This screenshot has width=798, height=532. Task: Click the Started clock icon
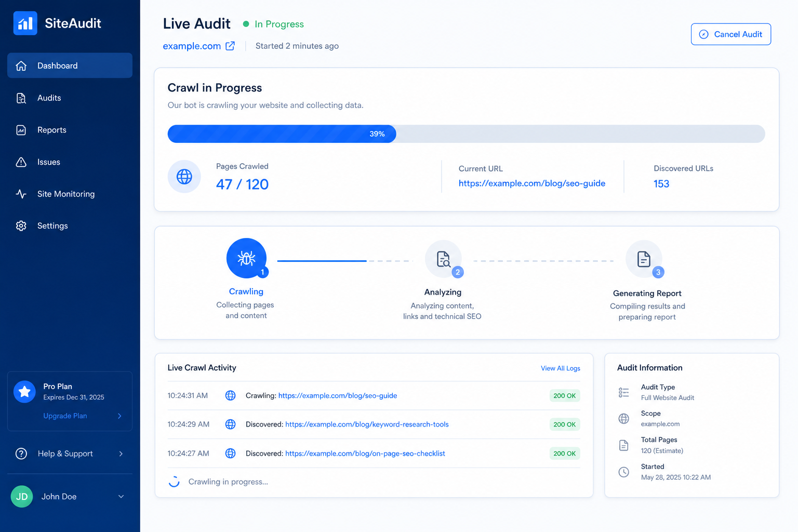pyautogui.click(x=624, y=472)
